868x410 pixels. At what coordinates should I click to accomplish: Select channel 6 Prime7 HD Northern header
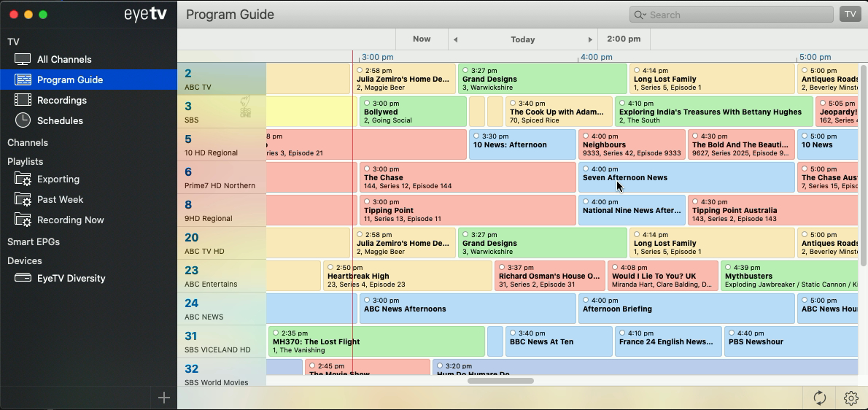(x=222, y=177)
